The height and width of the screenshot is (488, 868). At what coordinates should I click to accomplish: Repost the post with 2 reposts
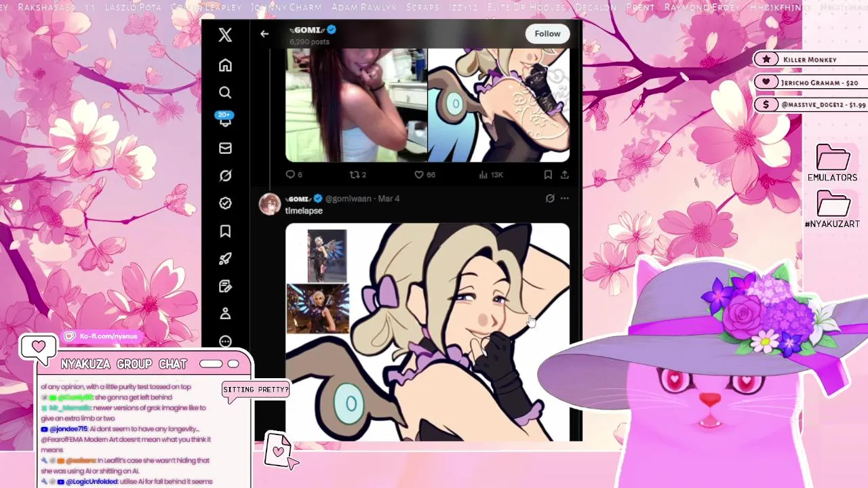(x=357, y=174)
